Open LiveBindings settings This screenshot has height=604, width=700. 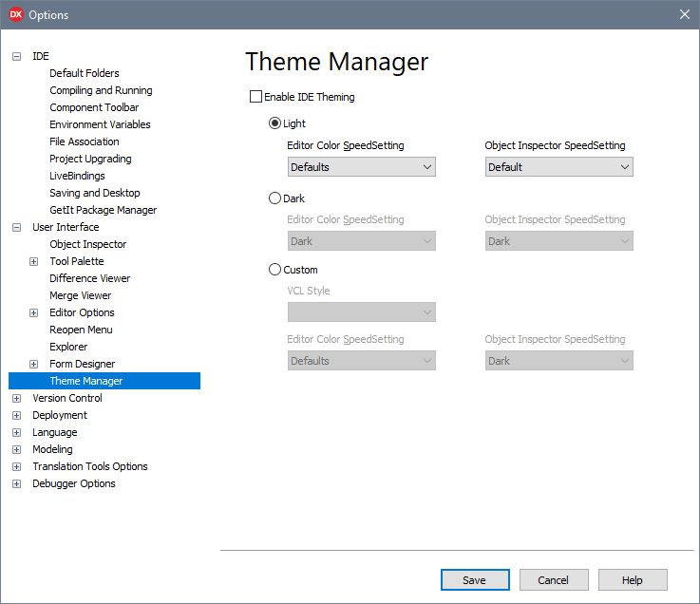(x=77, y=176)
